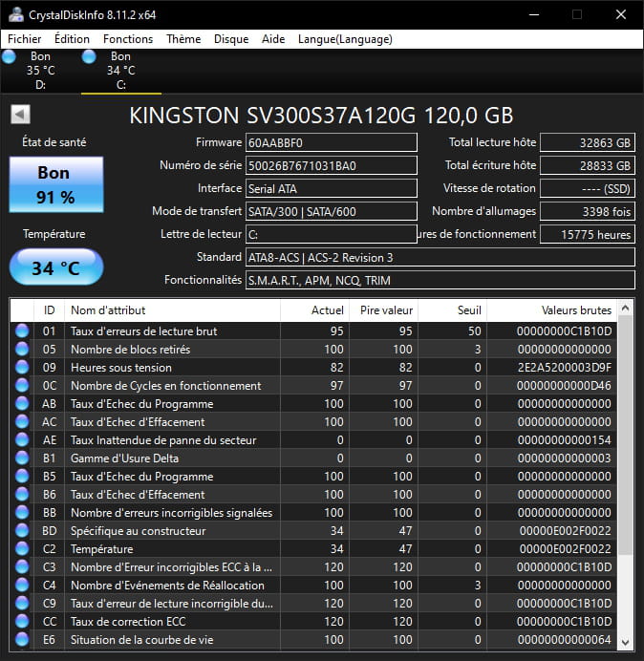Viewport: 644px width, 661px height.
Task: Click status orb for attribute BD
Action: pos(22,530)
